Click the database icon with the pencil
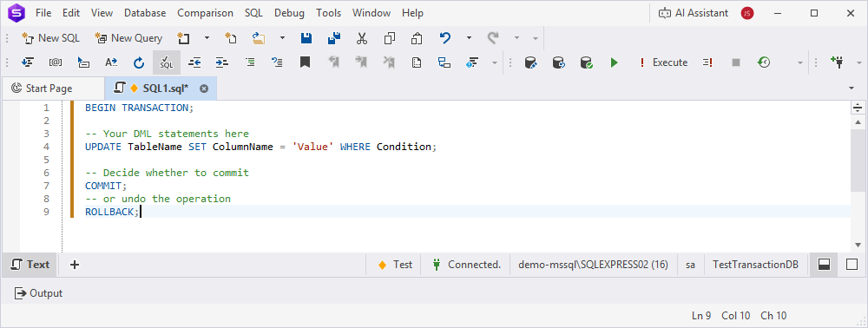Viewport: 868px width, 328px height. 531,62
